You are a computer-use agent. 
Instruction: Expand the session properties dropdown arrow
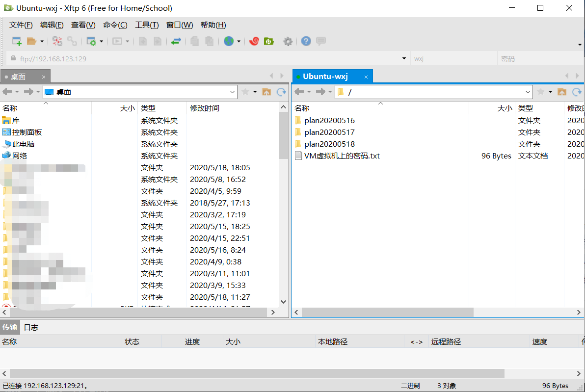click(101, 41)
